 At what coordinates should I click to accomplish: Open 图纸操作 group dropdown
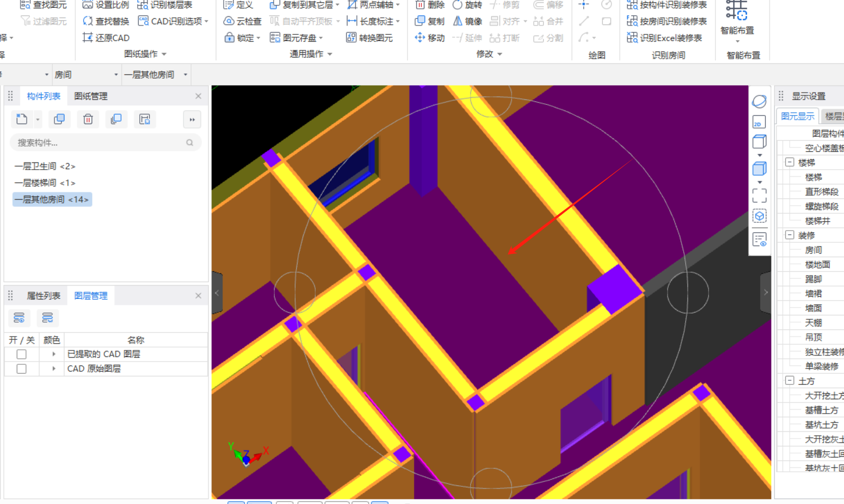click(x=145, y=54)
